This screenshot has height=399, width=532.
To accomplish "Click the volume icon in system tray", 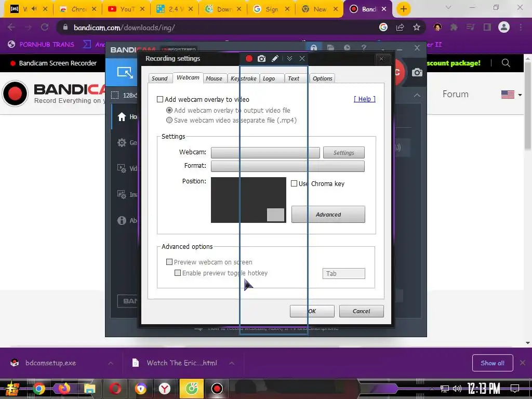I will pyautogui.click(x=457, y=389).
